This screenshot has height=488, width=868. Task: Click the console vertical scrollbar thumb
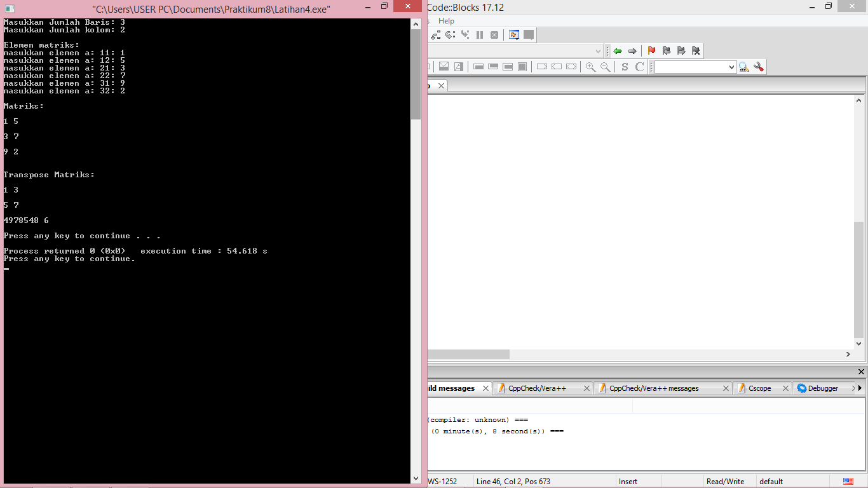[x=416, y=74]
